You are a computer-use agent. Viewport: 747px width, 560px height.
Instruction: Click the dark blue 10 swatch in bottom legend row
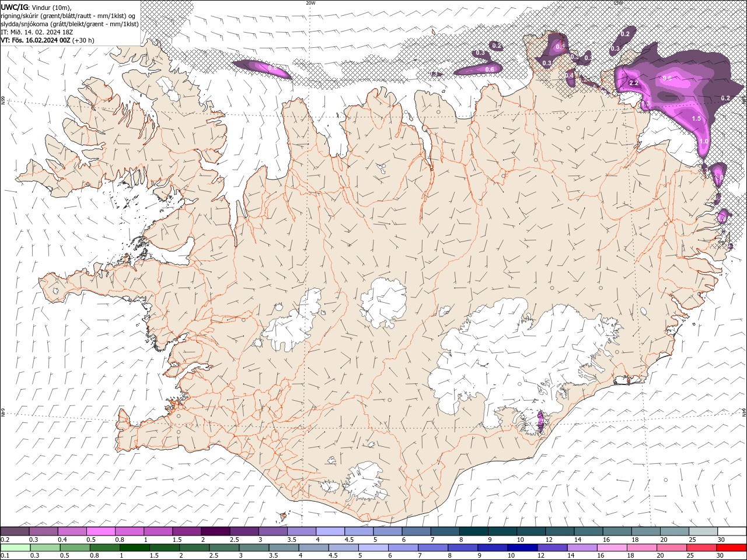coord(522,548)
